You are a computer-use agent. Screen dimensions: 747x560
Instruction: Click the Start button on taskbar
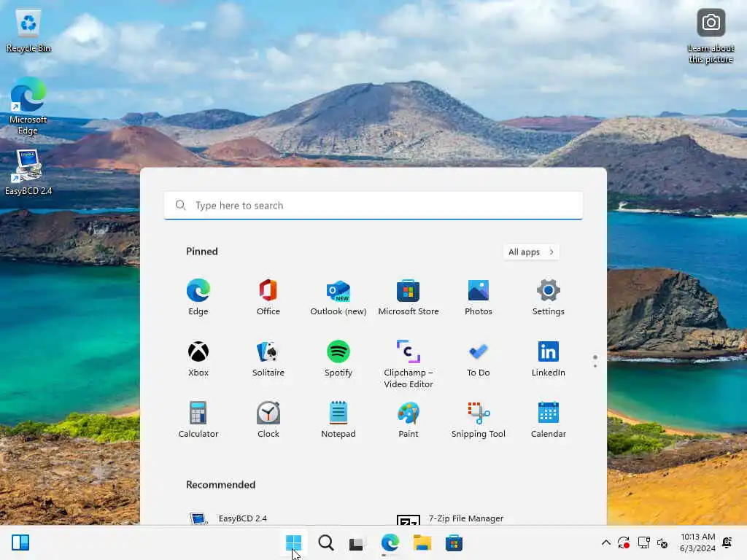tap(293, 542)
